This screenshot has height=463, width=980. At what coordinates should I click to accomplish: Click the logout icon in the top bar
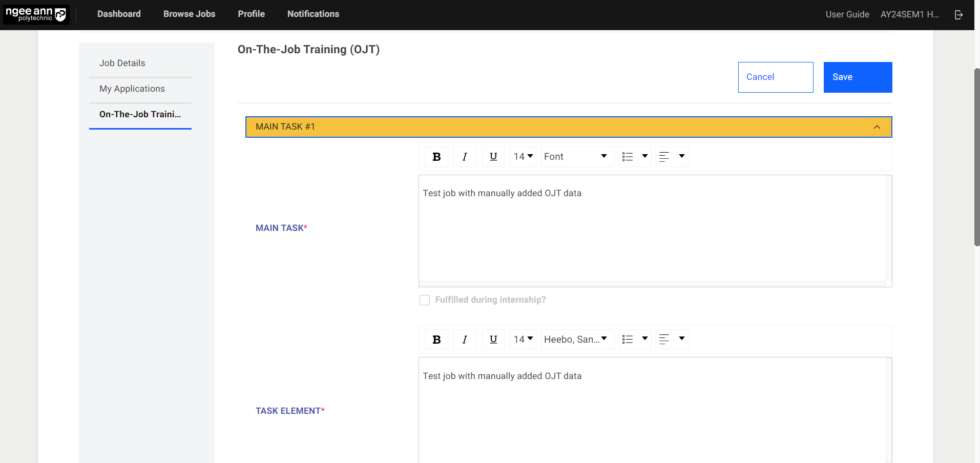pyautogui.click(x=958, y=14)
